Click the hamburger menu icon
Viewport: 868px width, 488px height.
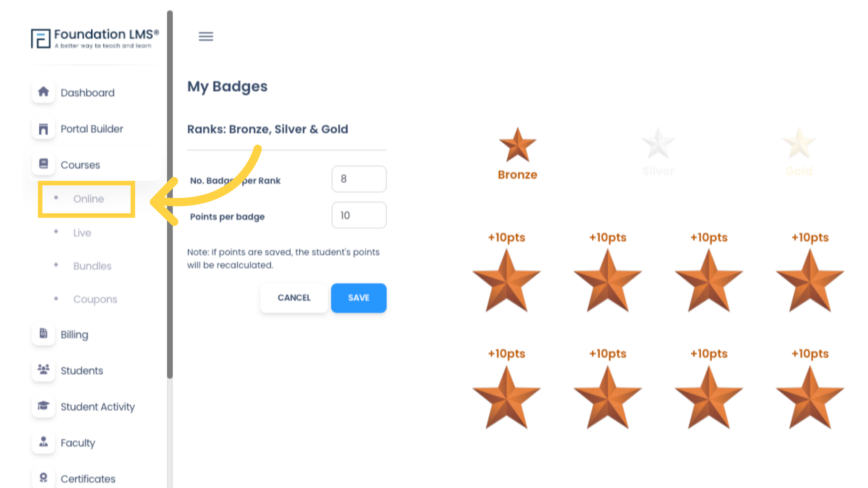coord(206,36)
